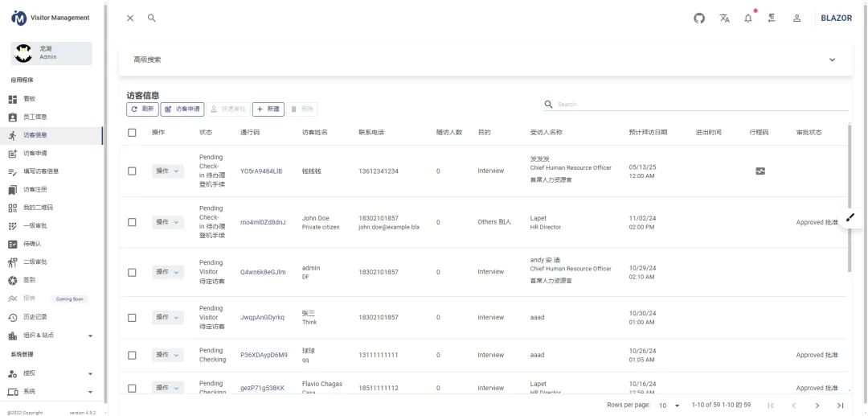Viewport: 868px width, 416px height.
Task: Toggle right-to-left text direction icon
Action: click(x=772, y=19)
